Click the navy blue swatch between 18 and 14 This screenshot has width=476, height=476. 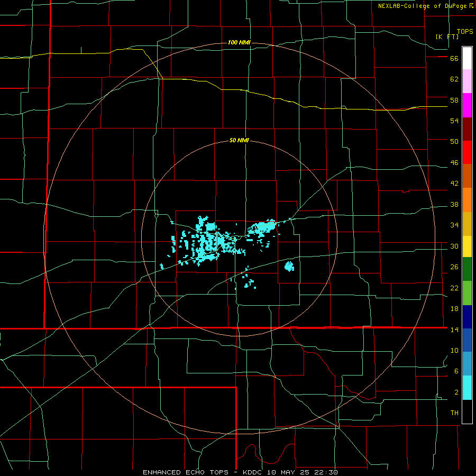(467, 317)
